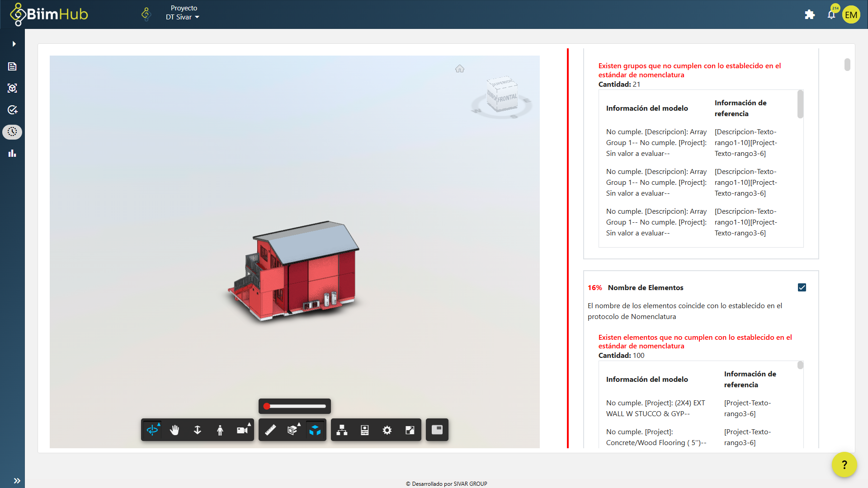Select the Pan tool in the viewer toolbar
The height and width of the screenshot is (488, 868).
(x=175, y=430)
